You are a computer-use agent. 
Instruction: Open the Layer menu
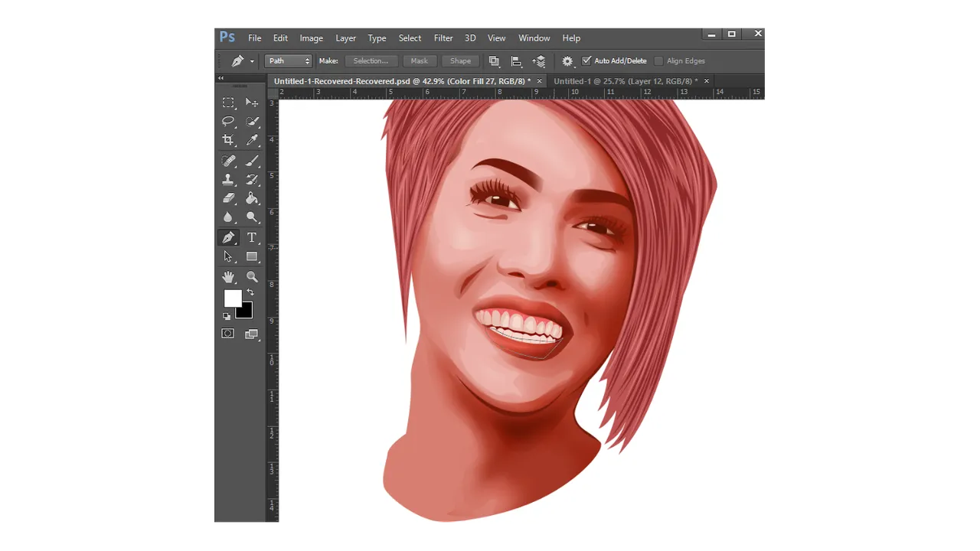pyautogui.click(x=346, y=38)
